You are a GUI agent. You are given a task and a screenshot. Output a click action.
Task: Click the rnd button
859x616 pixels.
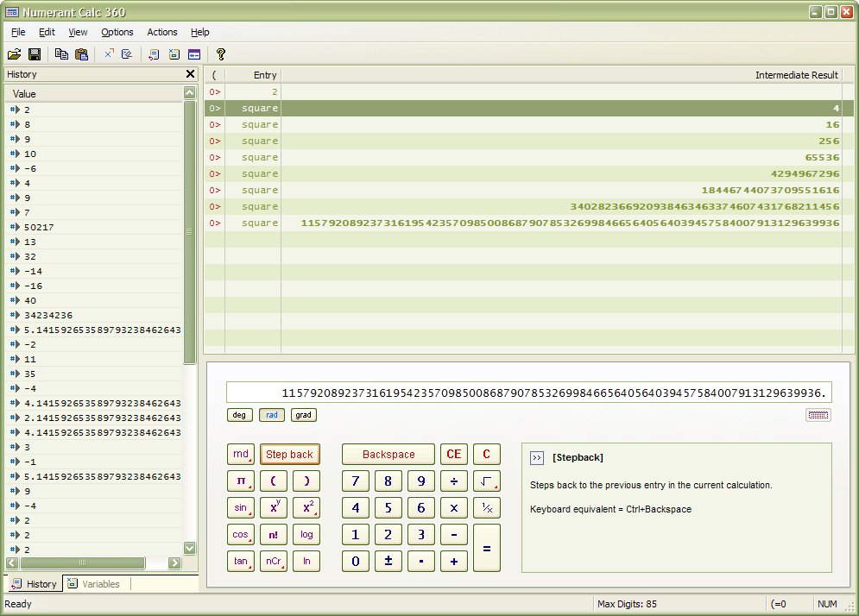click(x=241, y=454)
